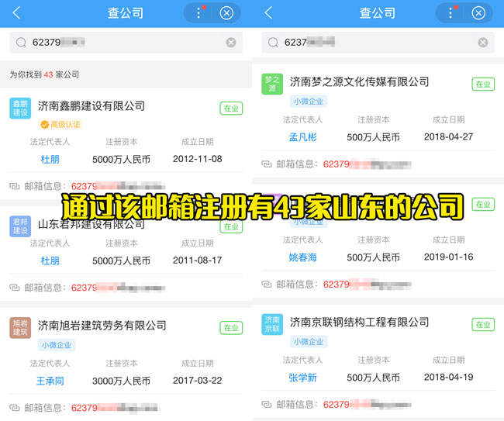Tap the 鑫鹏建设 logo tile

20,109
